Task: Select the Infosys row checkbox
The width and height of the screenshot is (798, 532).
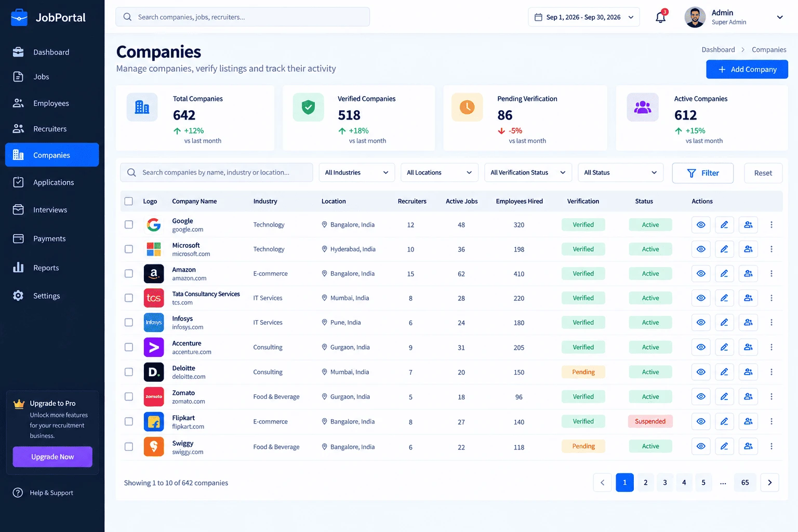Action: tap(129, 323)
